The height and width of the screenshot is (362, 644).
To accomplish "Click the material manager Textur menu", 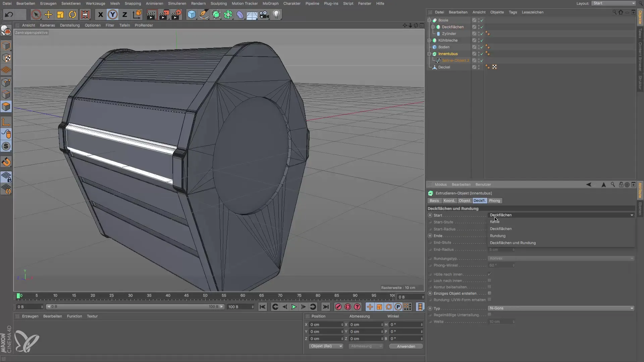I will click(x=92, y=316).
